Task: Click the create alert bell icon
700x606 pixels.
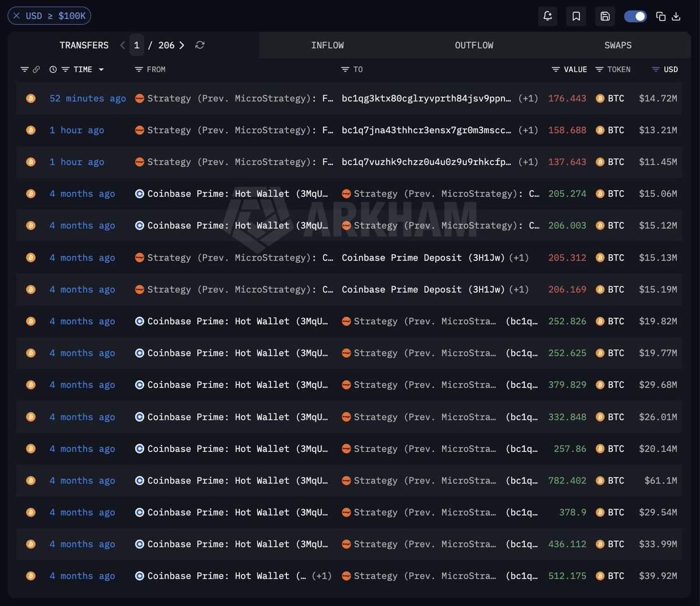Action: point(548,16)
